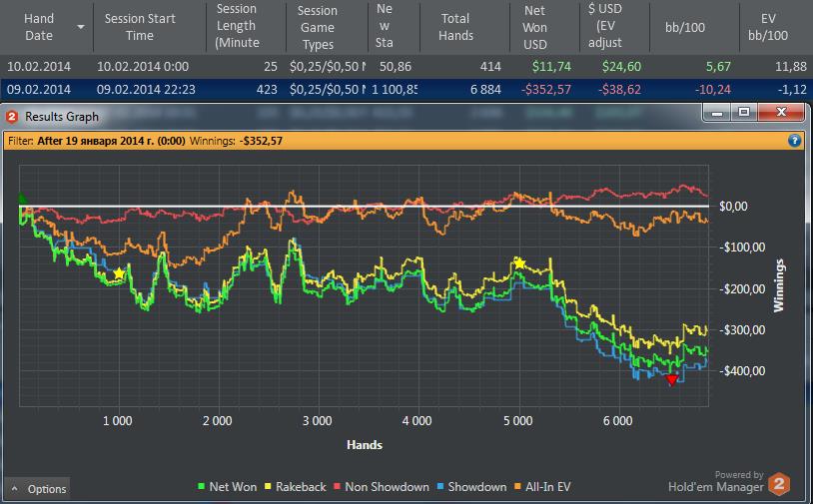Open the Hand Date column sort arrow
This screenshot has height=504, width=813.
81,27
